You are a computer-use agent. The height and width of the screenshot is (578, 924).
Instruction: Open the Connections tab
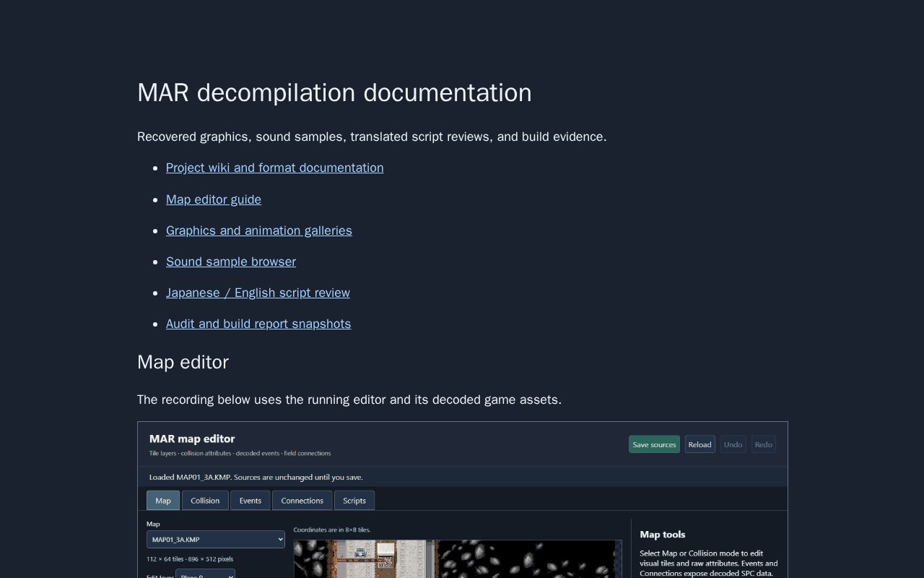click(302, 501)
